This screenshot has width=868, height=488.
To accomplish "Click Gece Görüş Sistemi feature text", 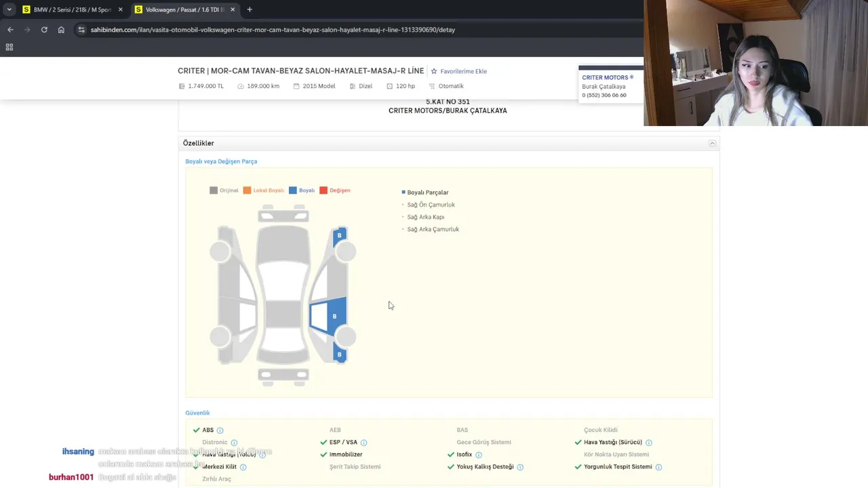I will [484, 443].
